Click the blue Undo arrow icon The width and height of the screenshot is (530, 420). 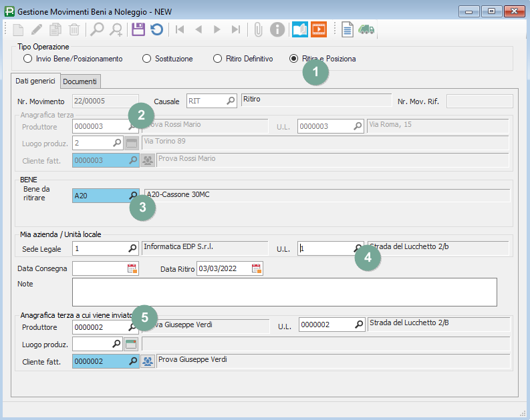pos(156,29)
